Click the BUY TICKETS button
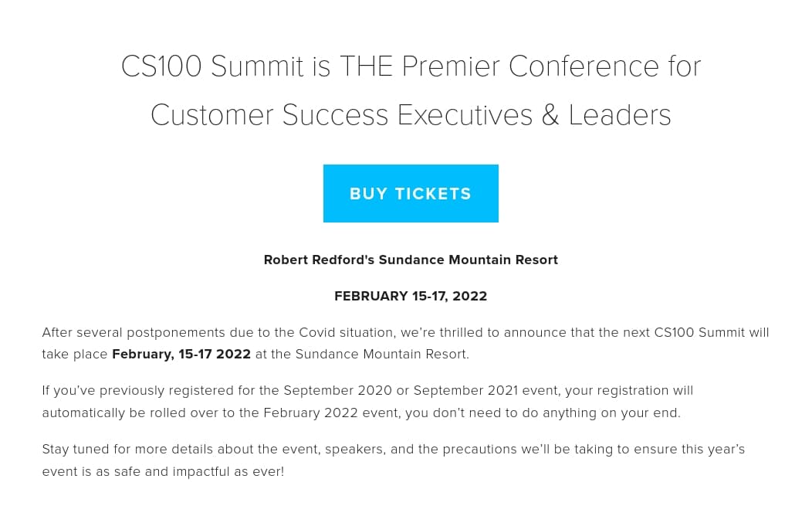 tap(411, 193)
